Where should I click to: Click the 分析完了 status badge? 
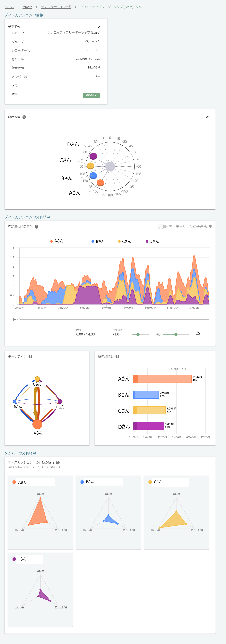91,95
